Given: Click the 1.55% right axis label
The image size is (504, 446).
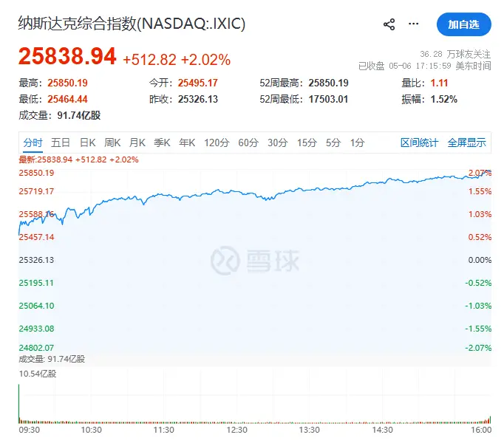Looking at the screenshot, I should 480,191.
